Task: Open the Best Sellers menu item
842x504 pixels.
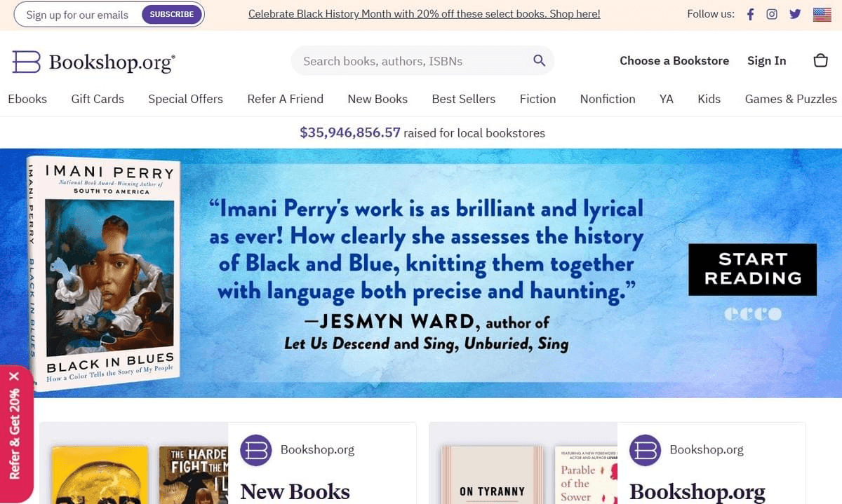Action: [463, 99]
